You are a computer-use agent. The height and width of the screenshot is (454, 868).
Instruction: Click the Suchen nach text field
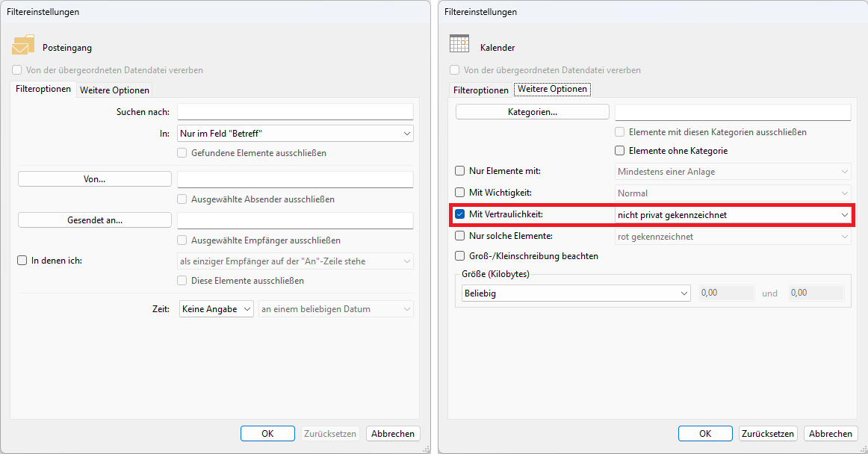point(295,112)
